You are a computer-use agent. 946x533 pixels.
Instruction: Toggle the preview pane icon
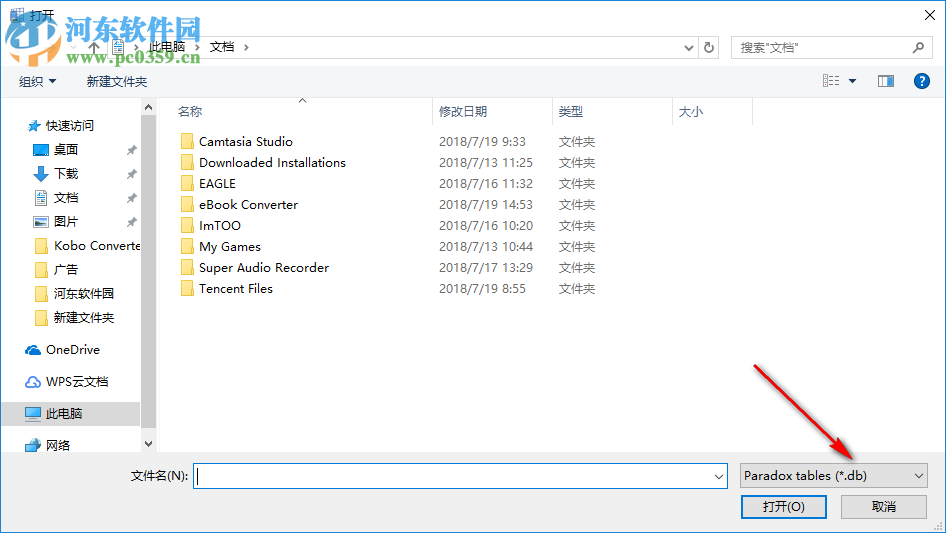[886, 81]
